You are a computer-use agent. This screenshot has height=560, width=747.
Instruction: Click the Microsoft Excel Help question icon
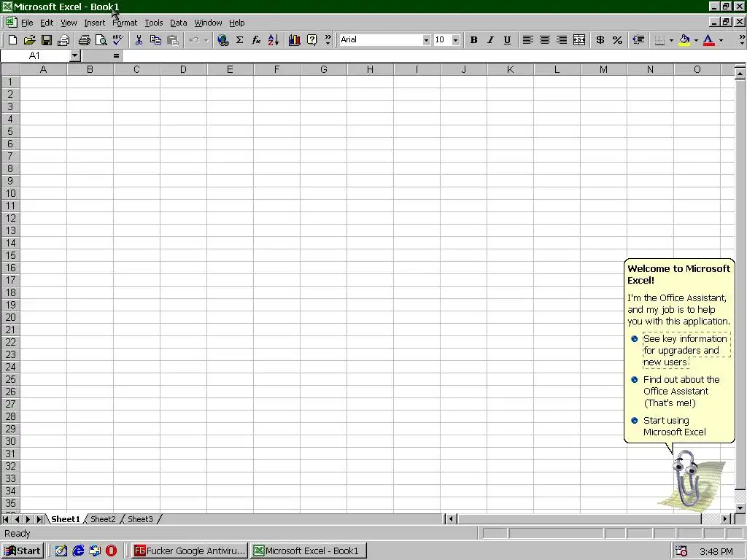tap(311, 40)
